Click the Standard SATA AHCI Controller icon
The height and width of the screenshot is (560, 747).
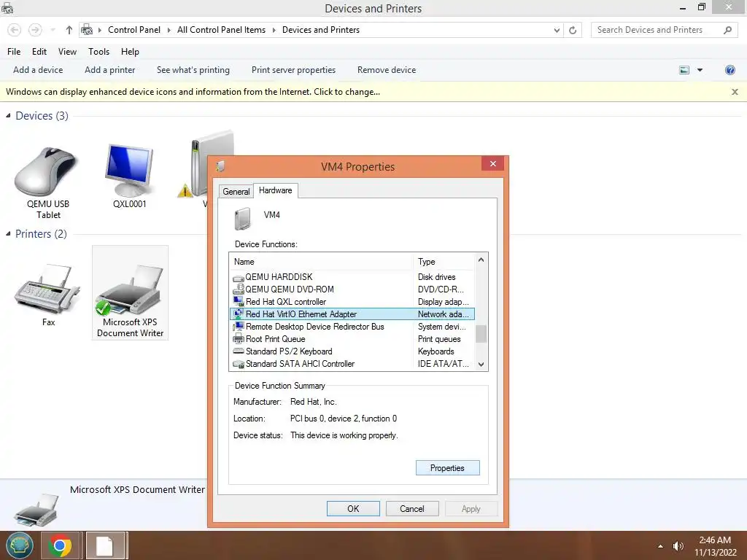click(239, 364)
